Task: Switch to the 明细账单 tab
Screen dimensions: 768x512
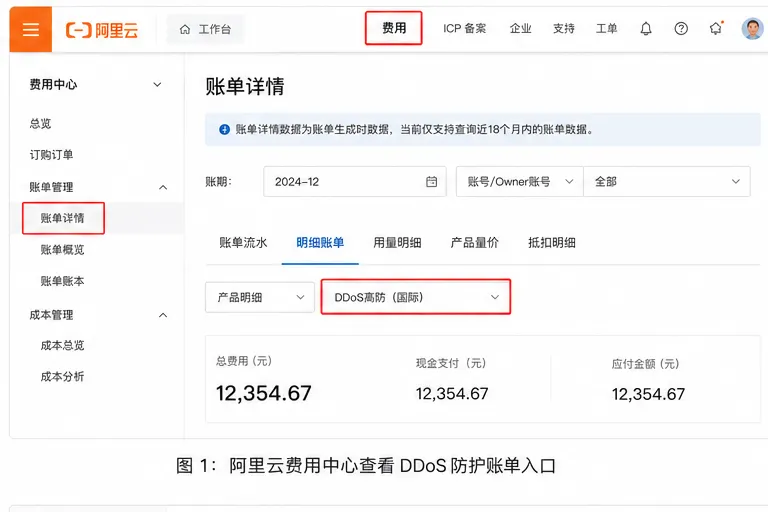Action: coord(320,243)
